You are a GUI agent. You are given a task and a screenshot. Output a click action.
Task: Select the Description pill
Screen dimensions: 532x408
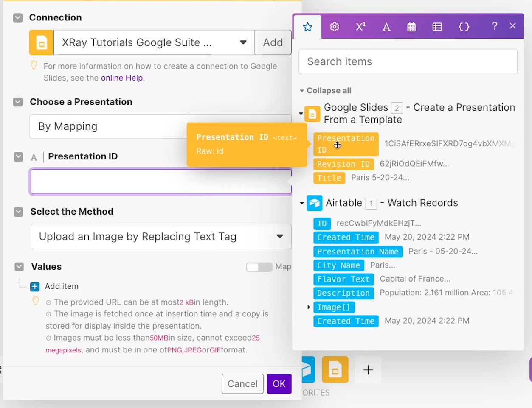click(x=343, y=293)
